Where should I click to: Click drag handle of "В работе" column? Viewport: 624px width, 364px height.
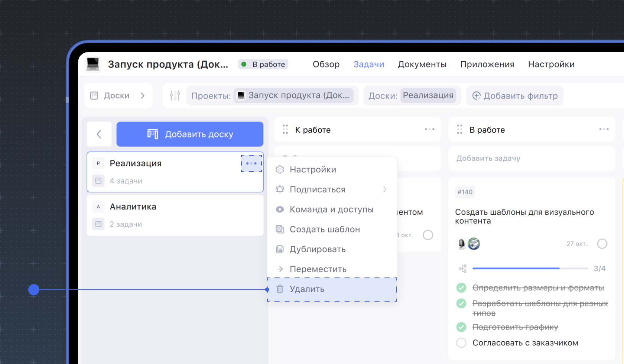(x=459, y=129)
